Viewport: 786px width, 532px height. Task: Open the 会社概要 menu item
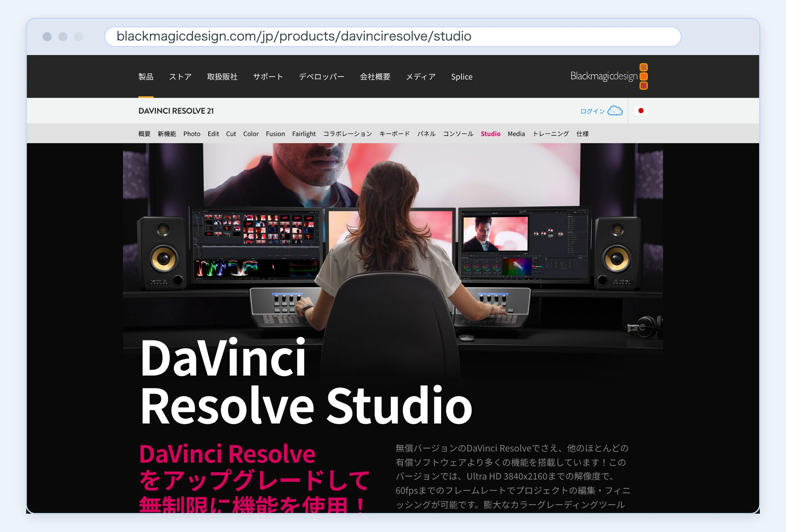375,77
